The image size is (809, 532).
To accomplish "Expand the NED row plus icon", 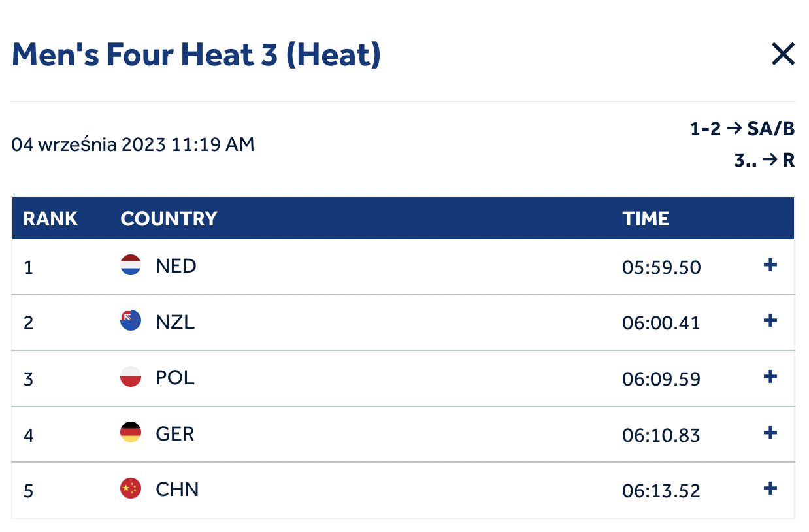I will tap(770, 265).
